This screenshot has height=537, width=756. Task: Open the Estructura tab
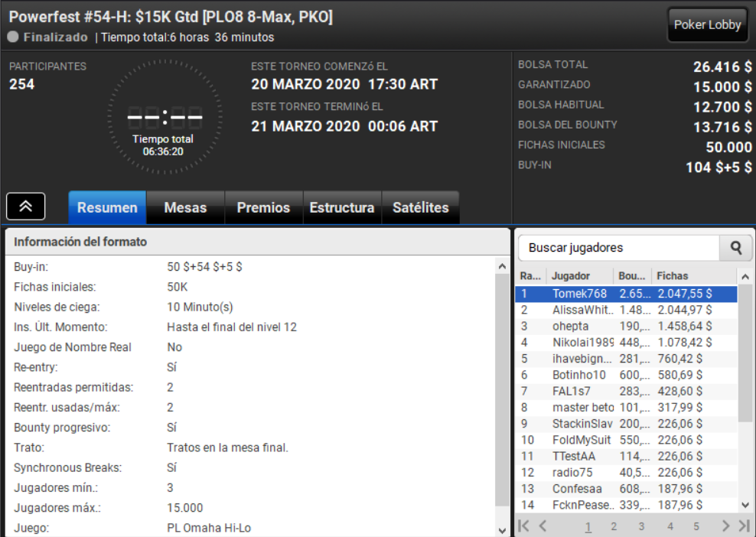click(x=342, y=207)
